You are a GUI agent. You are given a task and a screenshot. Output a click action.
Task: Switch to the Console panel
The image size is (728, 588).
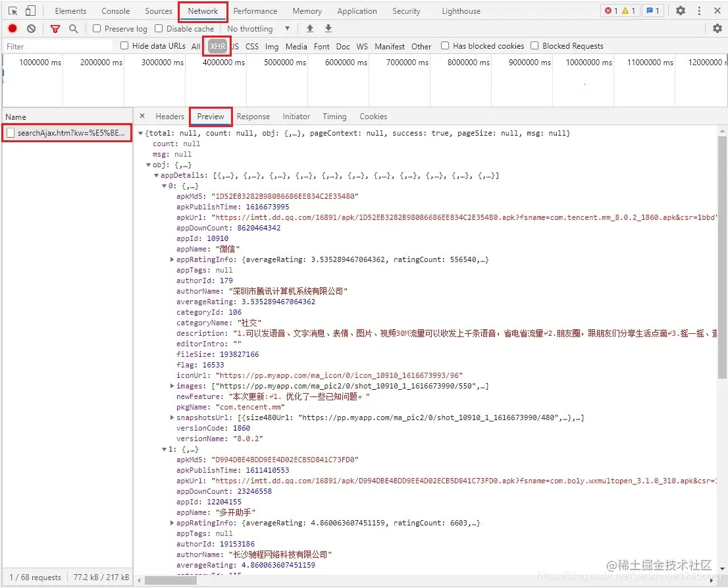pyautogui.click(x=116, y=11)
